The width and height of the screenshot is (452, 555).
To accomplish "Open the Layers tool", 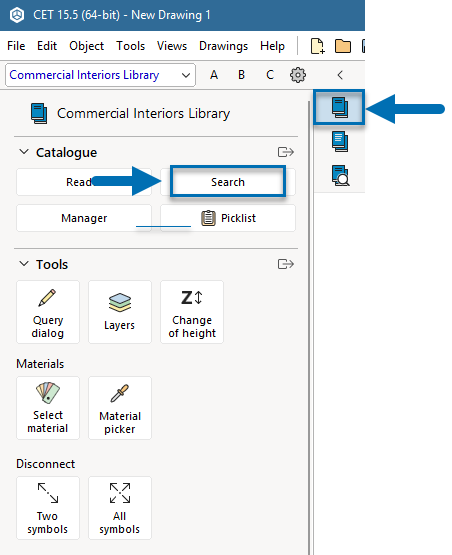I will (120, 312).
